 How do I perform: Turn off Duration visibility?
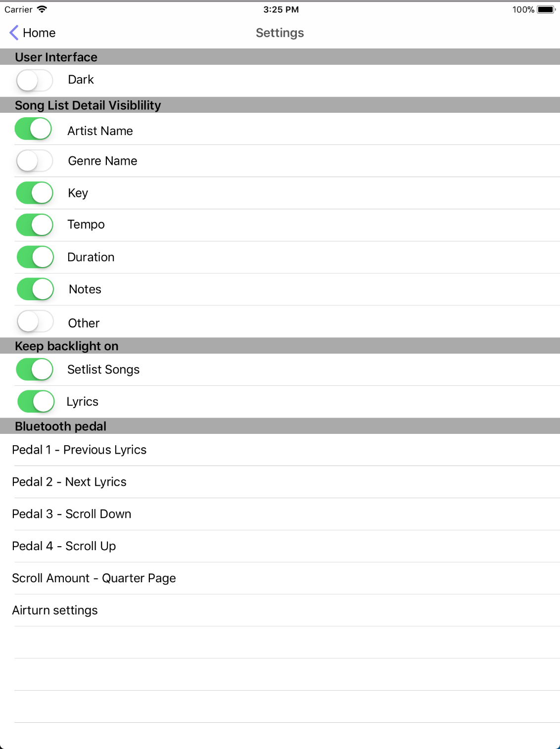pos(34,257)
